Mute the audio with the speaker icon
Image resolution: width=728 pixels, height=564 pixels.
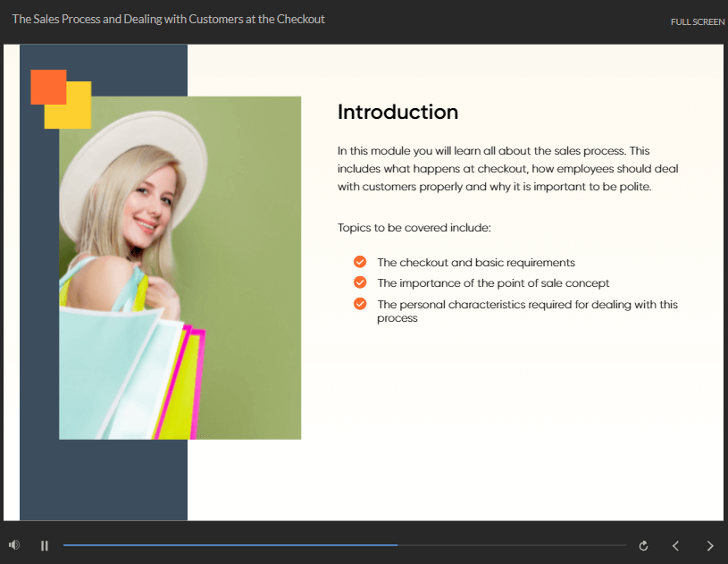[13, 545]
